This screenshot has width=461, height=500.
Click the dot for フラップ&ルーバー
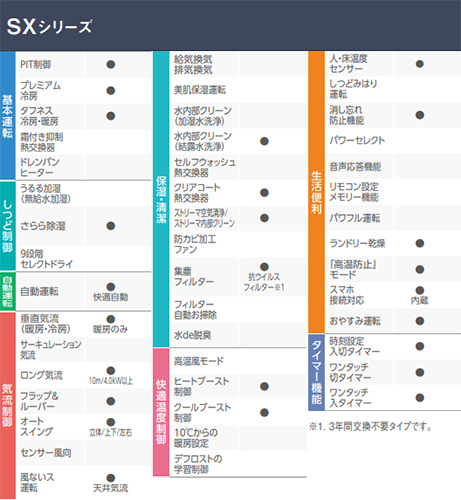click(x=111, y=401)
